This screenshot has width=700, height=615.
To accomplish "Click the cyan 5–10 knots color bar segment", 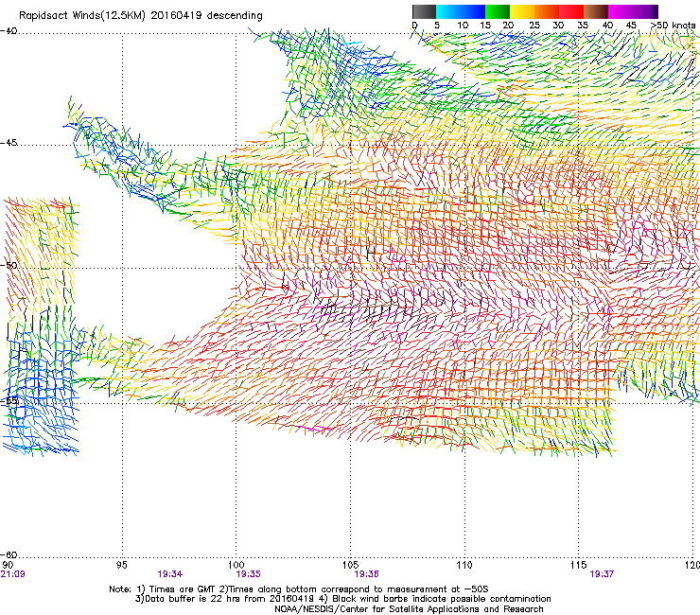I will tap(448, 11).
